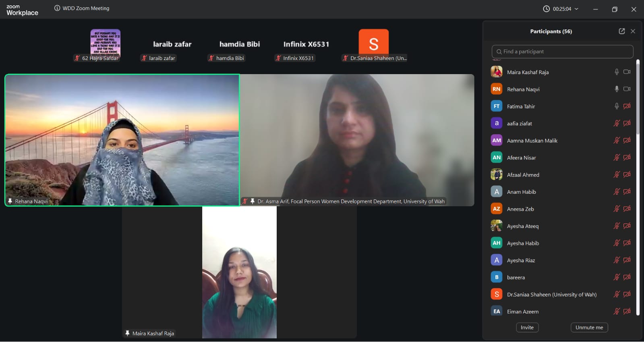Focus the Find a participant search field
Screen dimensions: 644x342
[562, 52]
